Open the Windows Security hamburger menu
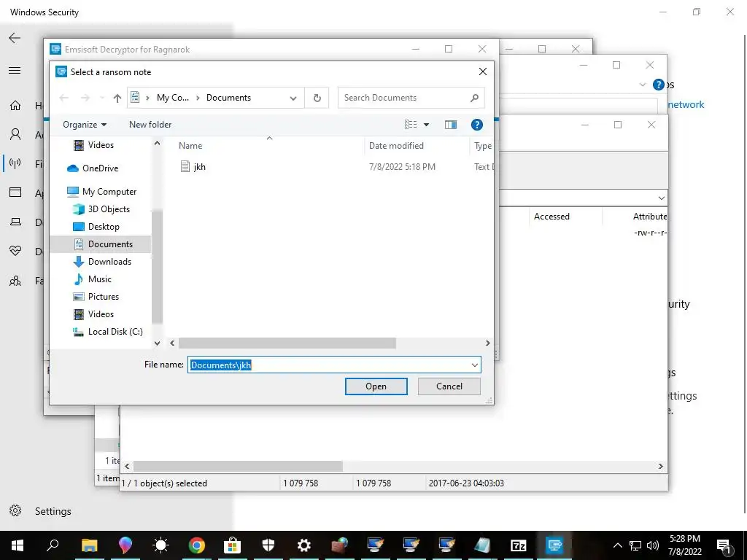This screenshot has height=560, width=747. pyautogui.click(x=15, y=71)
